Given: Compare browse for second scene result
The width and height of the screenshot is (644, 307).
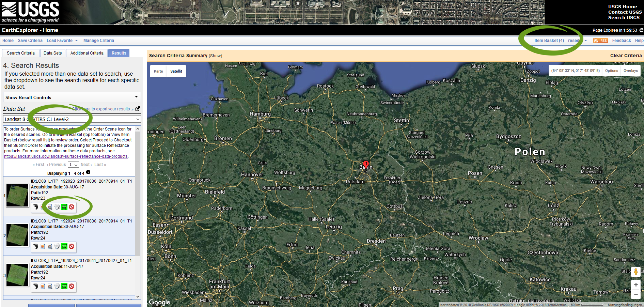Looking at the screenshot, I should point(50,246).
